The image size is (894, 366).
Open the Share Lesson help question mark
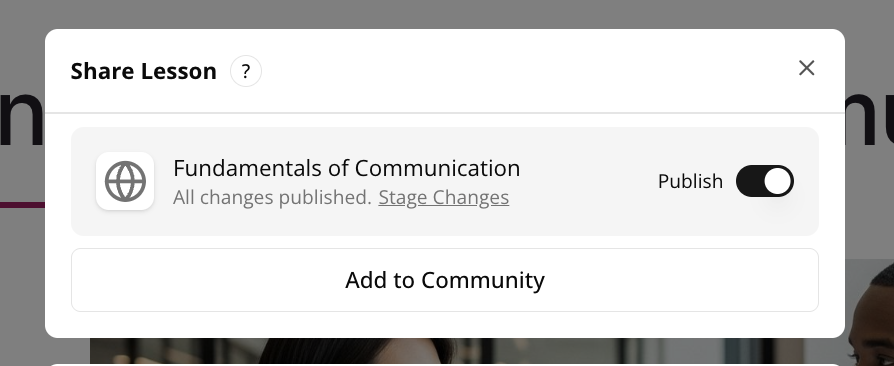[x=246, y=71]
